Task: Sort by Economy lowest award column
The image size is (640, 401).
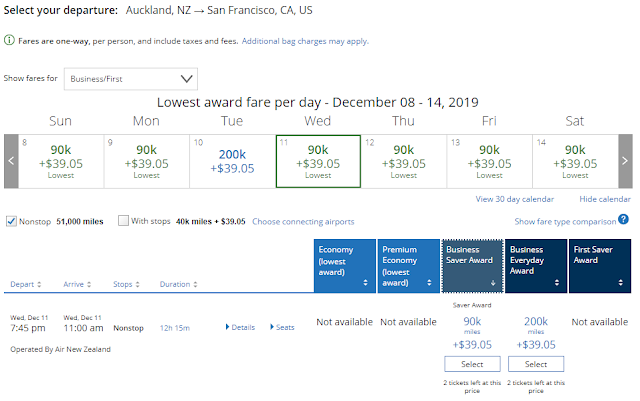Action: [343, 265]
